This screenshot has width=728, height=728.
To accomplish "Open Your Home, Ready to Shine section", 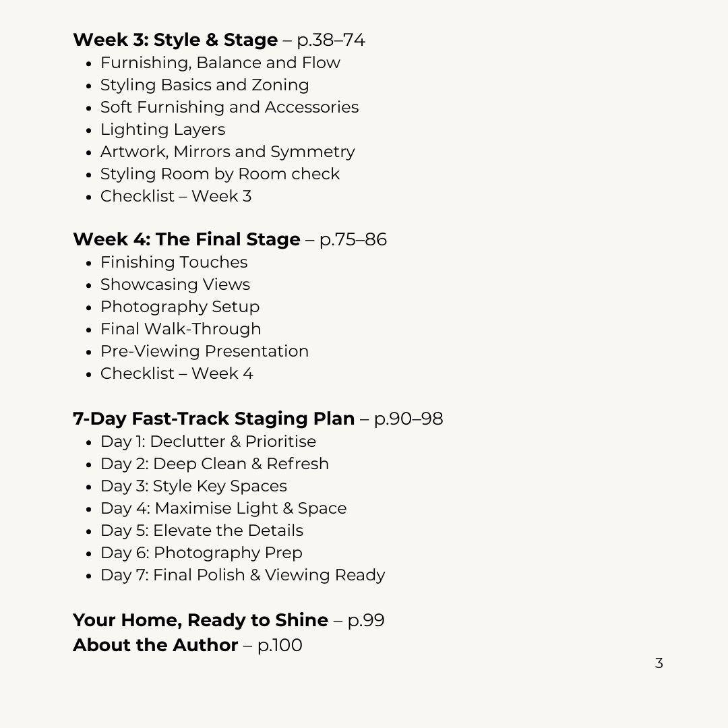I will 200,620.
